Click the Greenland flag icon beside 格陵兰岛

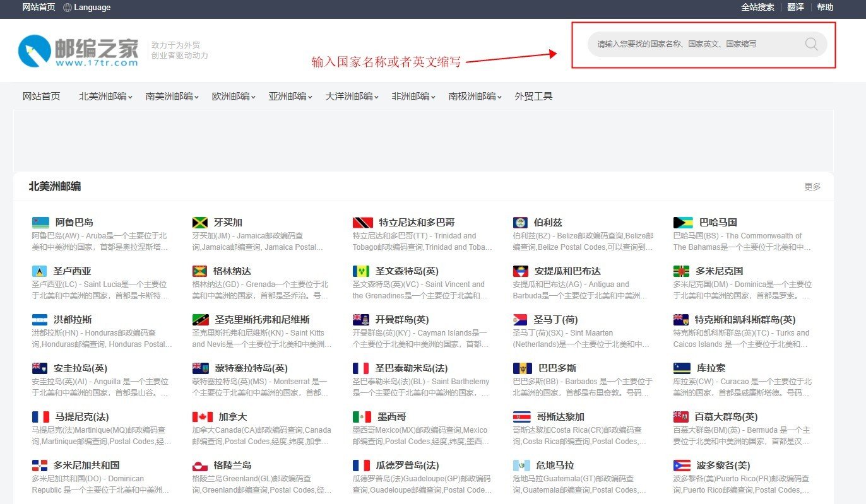click(202, 465)
